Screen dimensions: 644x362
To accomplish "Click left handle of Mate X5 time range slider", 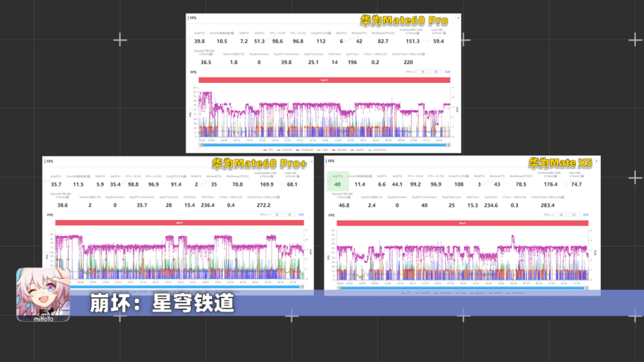I will 339,288.
